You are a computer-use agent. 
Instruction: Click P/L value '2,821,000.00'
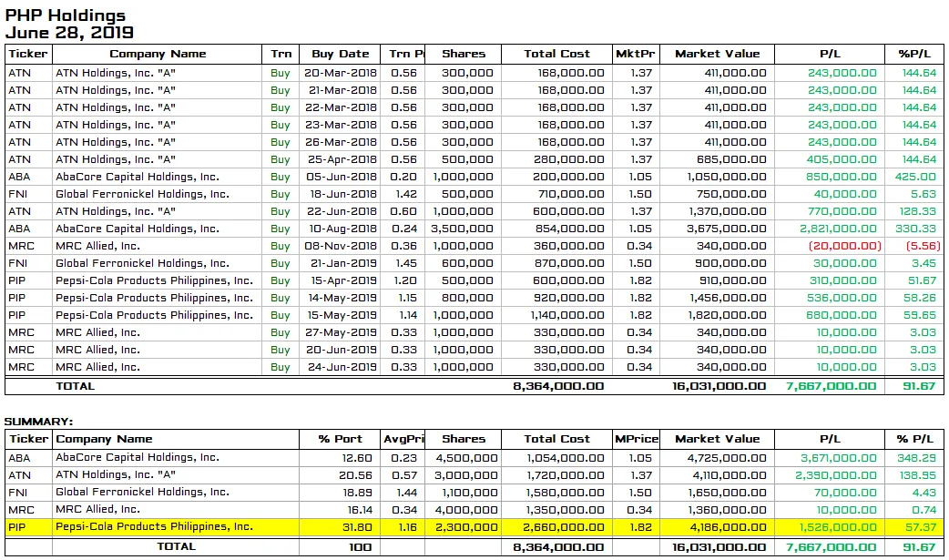pyautogui.click(x=838, y=229)
